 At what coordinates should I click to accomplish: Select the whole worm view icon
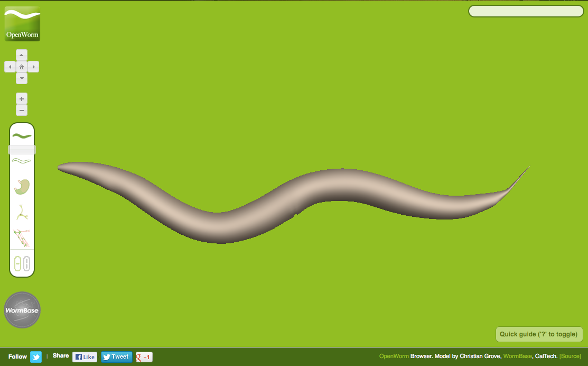pyautogui.click(x=22, y=135)
